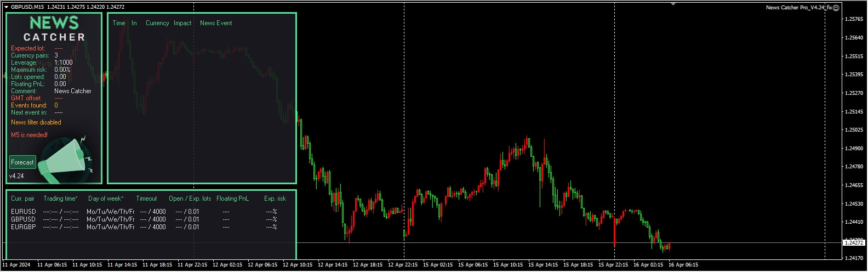868x272 pixels.
Task: Click the chart shift triangle marker at top
Action: [673, 4]
